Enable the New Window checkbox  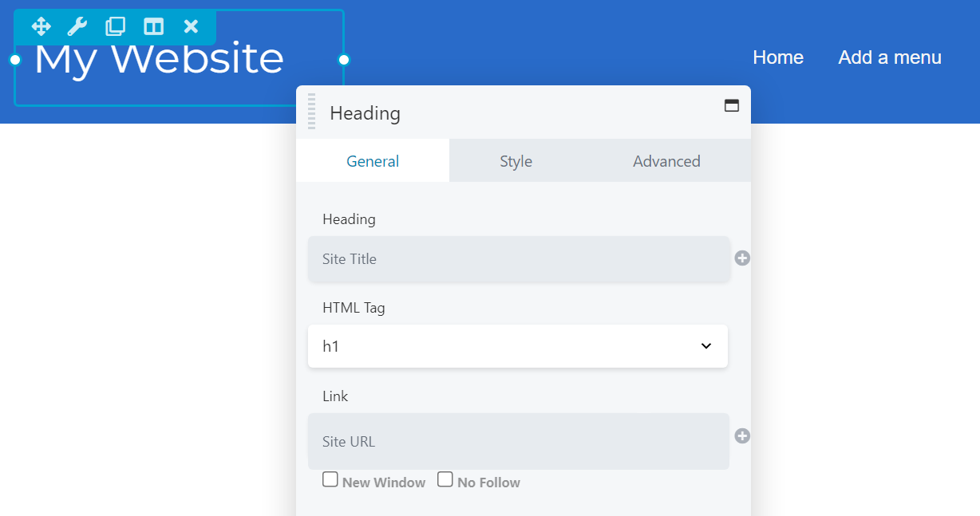[330, 479]
